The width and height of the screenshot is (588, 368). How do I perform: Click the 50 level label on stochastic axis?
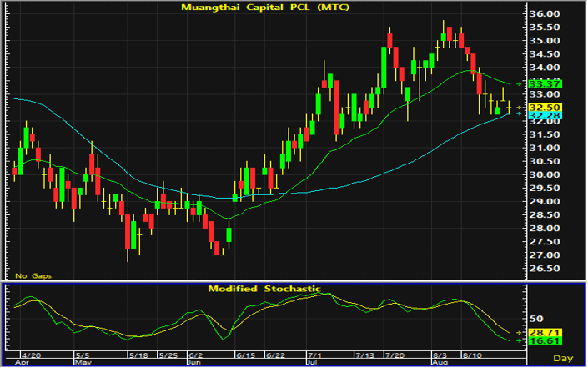click(536, 319)
